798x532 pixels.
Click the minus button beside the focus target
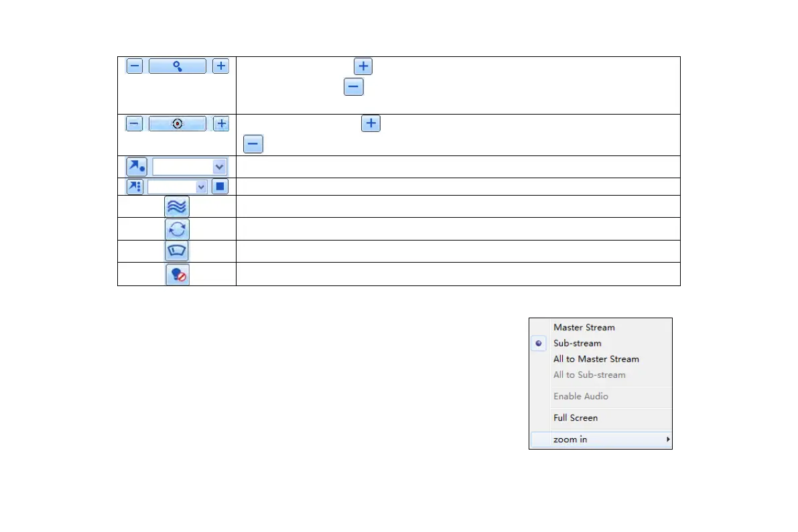pyautogui.click(x=134, y=124)
